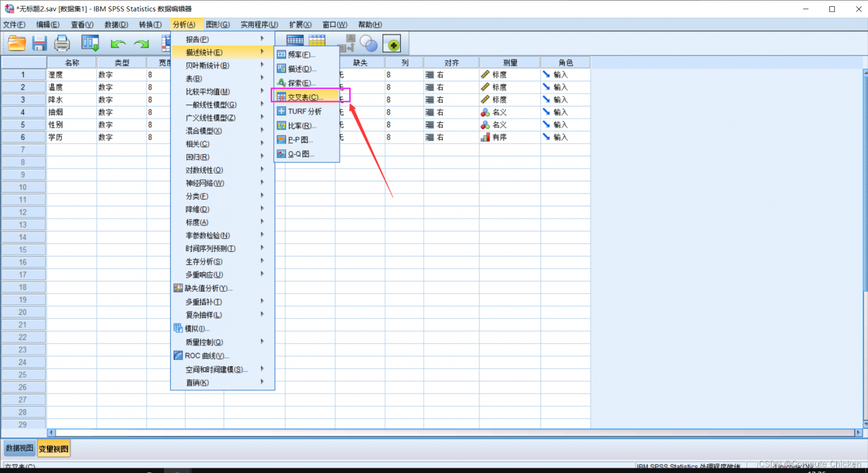Click the horizontal scrollbar right arrow
The image size is (868, 473).
(x=859, y=432)
